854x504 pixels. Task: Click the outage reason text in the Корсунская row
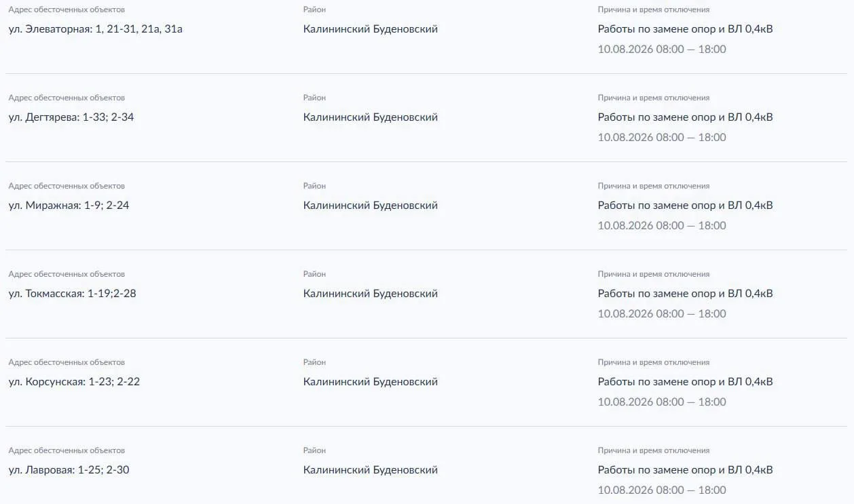686,382
